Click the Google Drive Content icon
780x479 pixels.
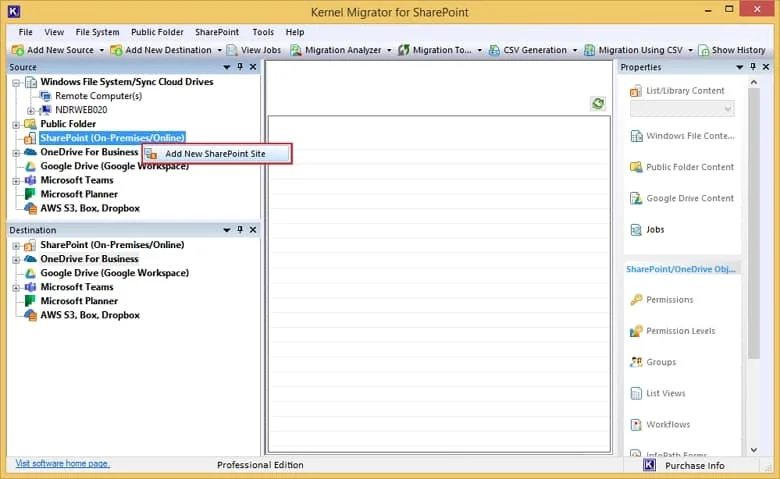[636, 198]
